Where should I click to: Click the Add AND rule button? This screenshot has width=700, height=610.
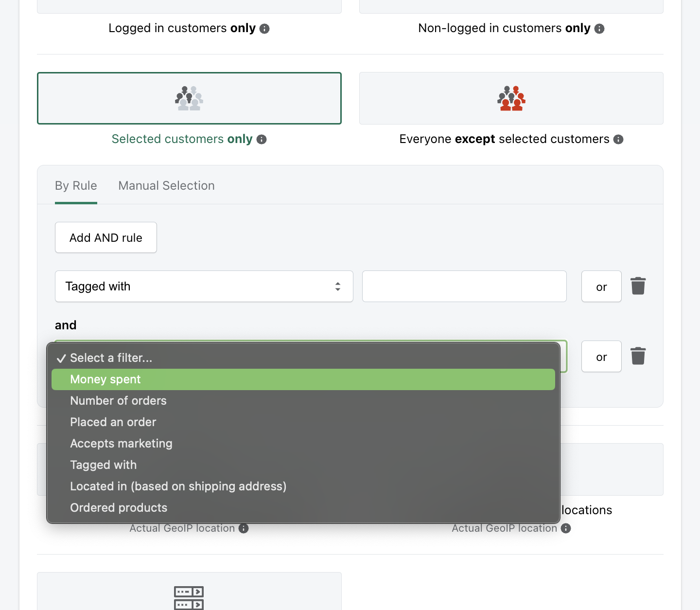coord(106,237)
